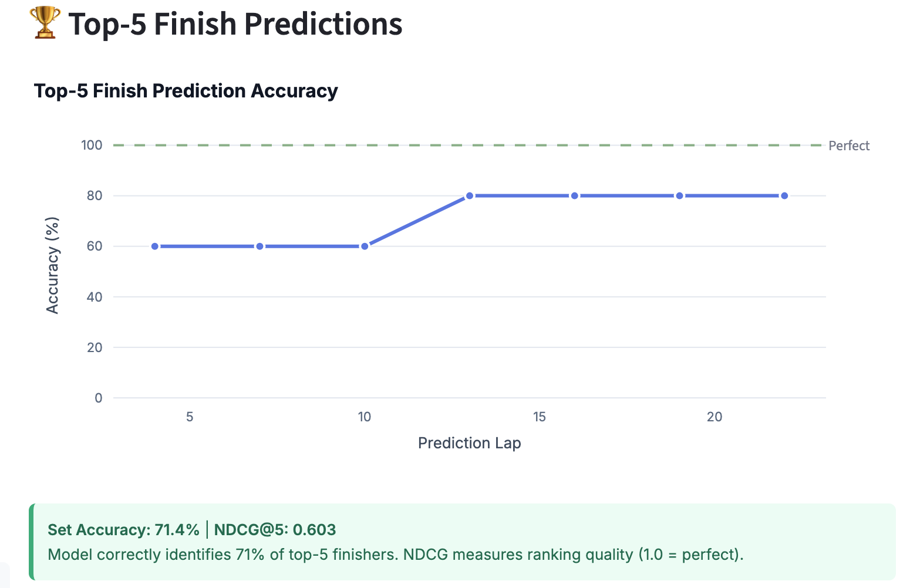
Task: Select the data point at lap 16
Action: (575, 195)
